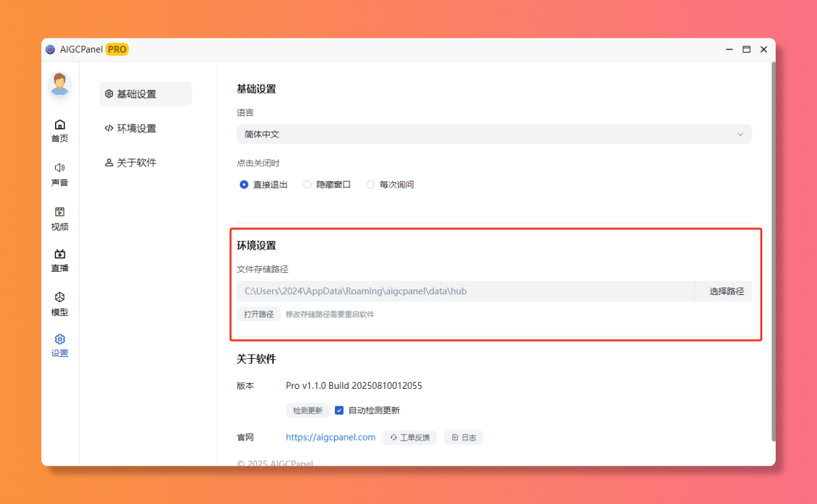The image size is (817, 504).
Task: Click the file storage path input field
Action: [465, 291]
